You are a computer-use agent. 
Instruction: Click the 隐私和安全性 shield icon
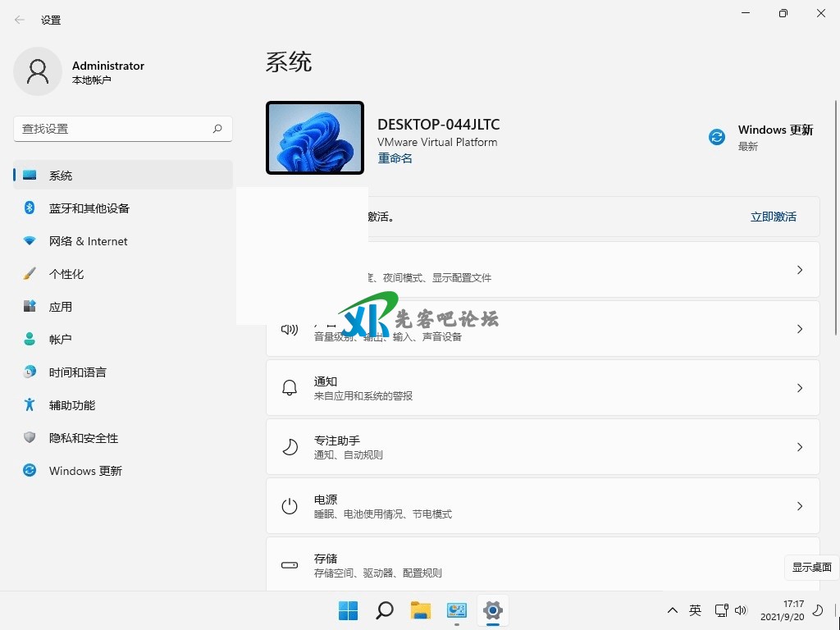point(30,438)
